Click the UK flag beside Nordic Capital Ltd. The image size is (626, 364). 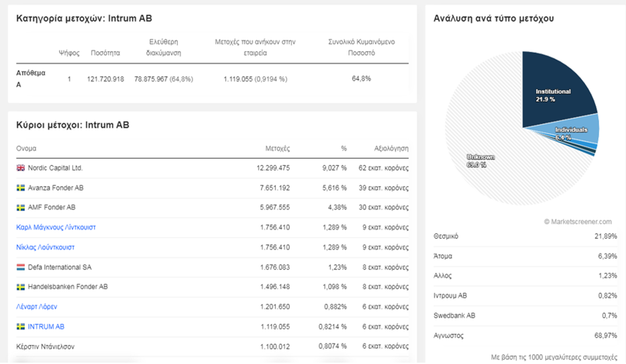(21, 168)
